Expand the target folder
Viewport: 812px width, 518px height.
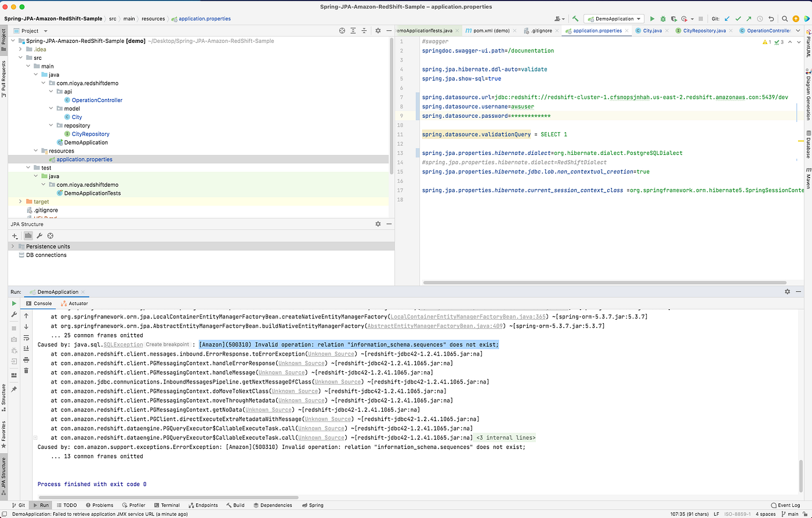tap(21, 201)
